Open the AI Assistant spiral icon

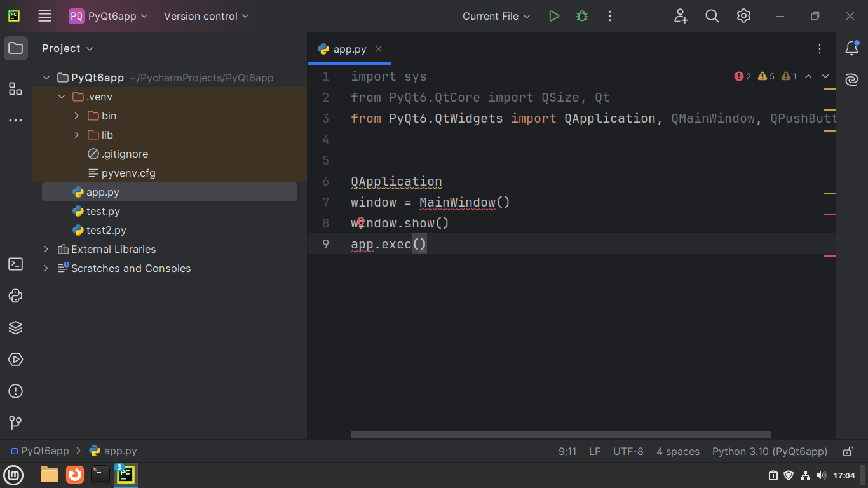click(x=852, y=79)
